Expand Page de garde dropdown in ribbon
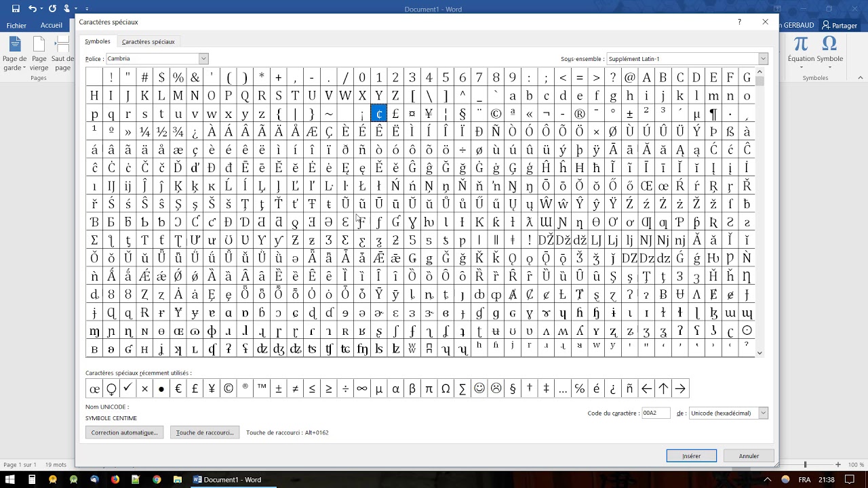Screen dimensions: 868x488 point(15,64)
